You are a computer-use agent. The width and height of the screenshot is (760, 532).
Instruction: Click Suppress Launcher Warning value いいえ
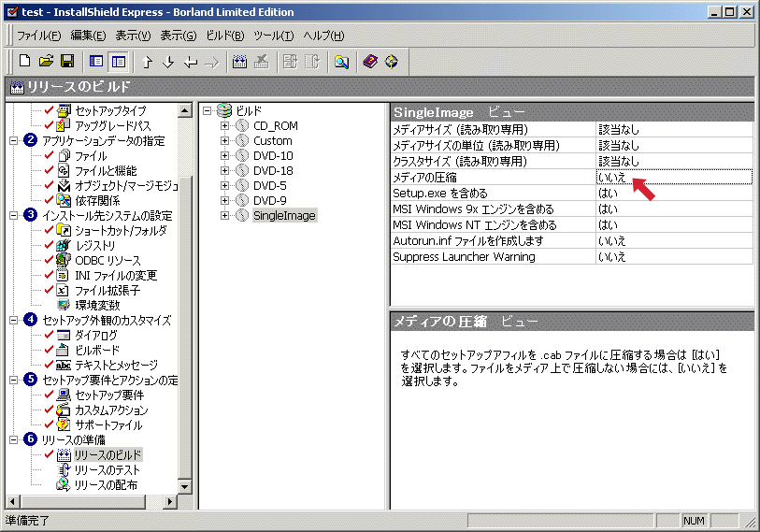click(x=674, y=256)
